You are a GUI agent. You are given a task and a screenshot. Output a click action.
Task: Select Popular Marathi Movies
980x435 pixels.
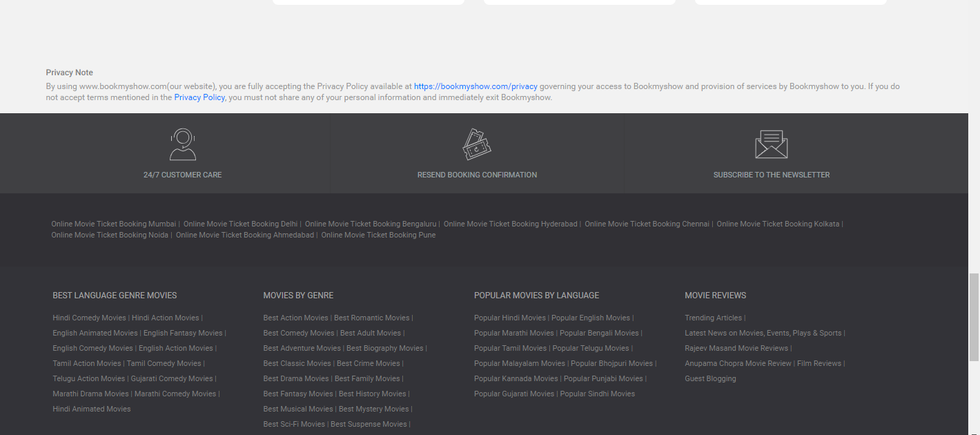point(514,333)
